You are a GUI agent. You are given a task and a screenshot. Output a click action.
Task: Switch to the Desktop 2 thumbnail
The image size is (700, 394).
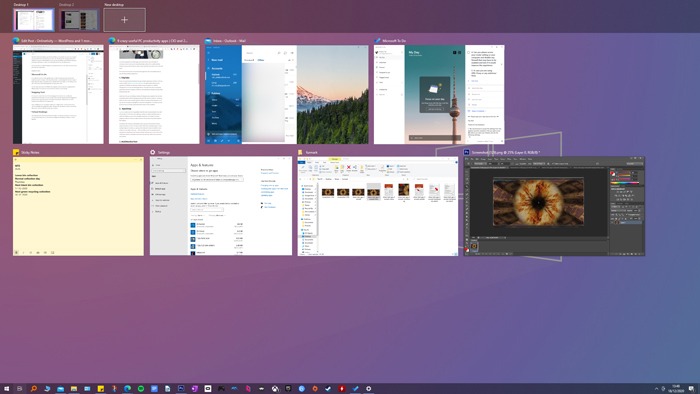[x=79, y=20]
